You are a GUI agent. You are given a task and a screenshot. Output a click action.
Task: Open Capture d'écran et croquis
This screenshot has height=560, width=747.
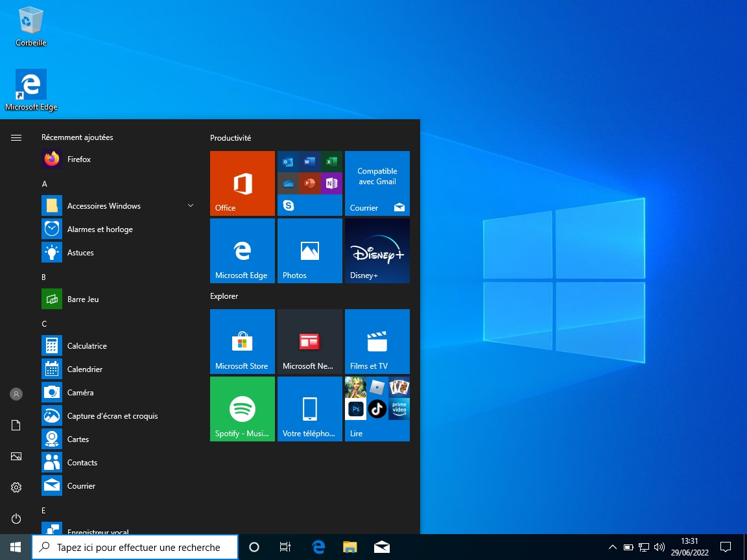[118, 415]
